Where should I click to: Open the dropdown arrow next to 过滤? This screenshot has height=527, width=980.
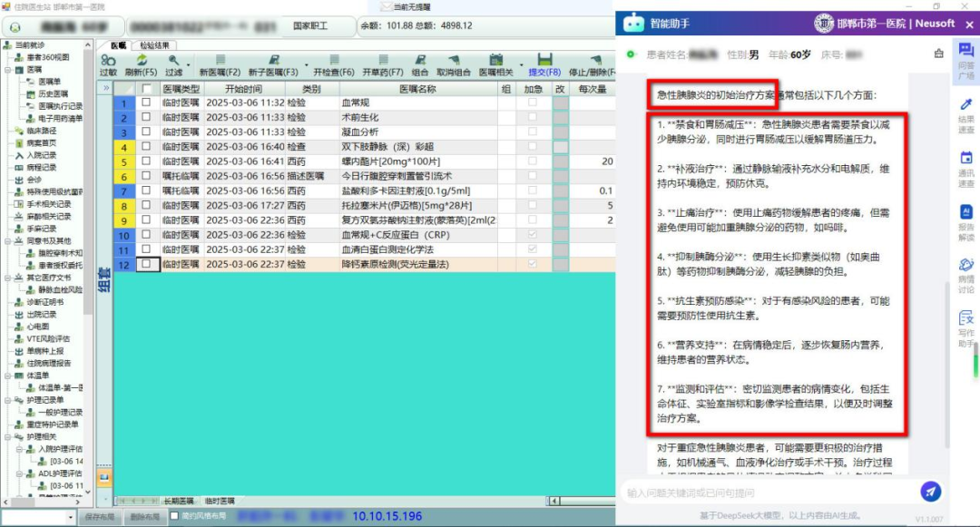click(x=188, y=64)
